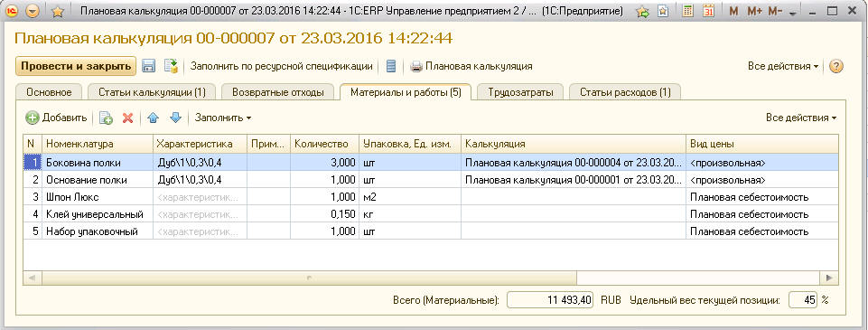The width and height of the screenshot is (868, 330).
Task: Click the M- memory subtract button
Action: [x=776, y=11]
